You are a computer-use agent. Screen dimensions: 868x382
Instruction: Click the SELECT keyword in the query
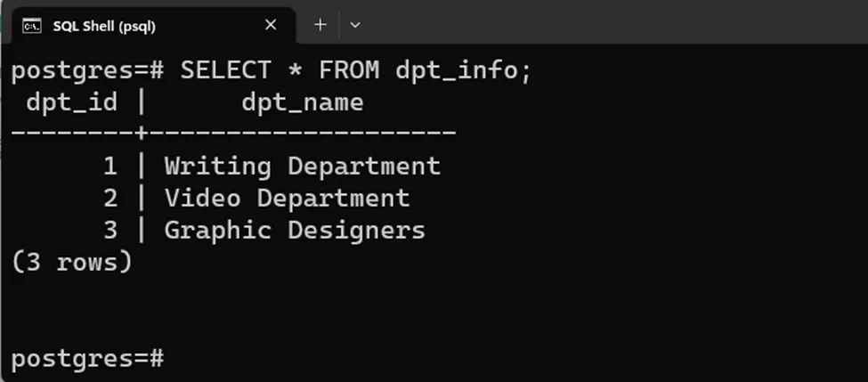coord(226,70)
